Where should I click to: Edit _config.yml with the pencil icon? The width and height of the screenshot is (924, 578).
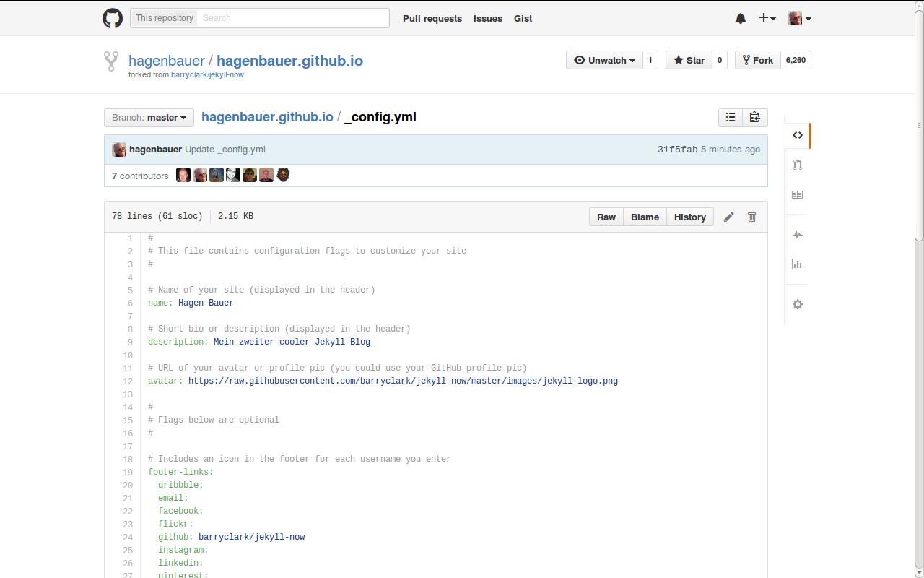(728, 217)
